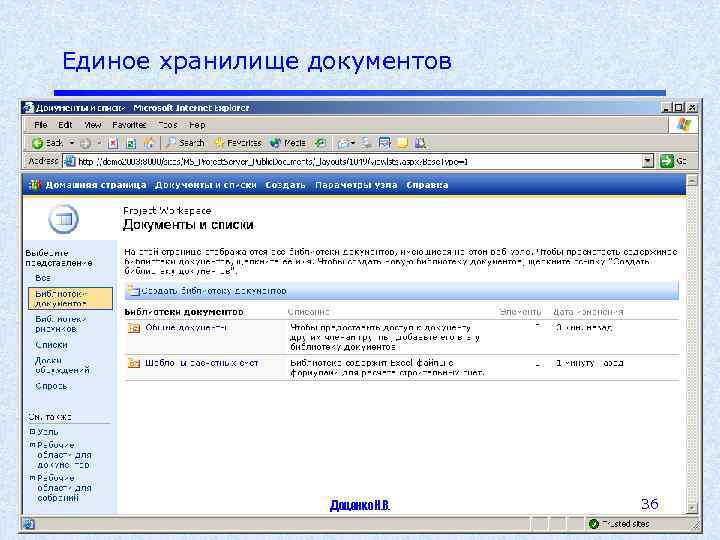Click Создать библиотеку документов link
Viewport: 720px width, 540px height.
click(213, 291)
